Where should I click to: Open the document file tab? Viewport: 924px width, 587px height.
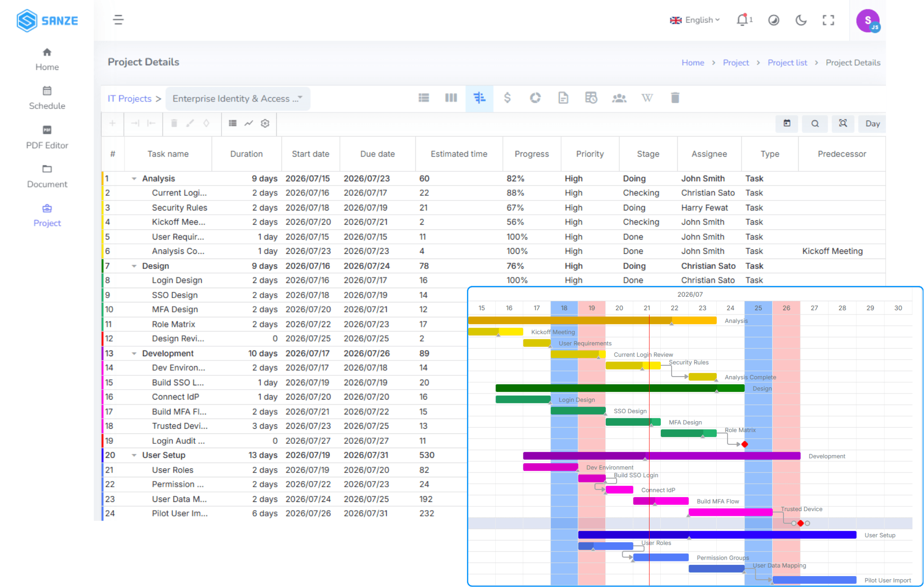pos(563,98)
